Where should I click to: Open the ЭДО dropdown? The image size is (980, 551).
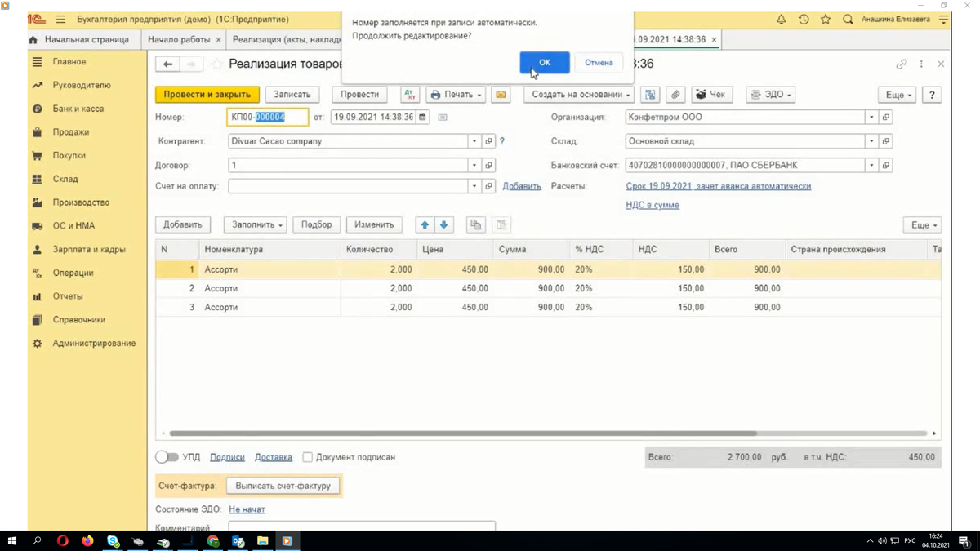click(770, 95)
